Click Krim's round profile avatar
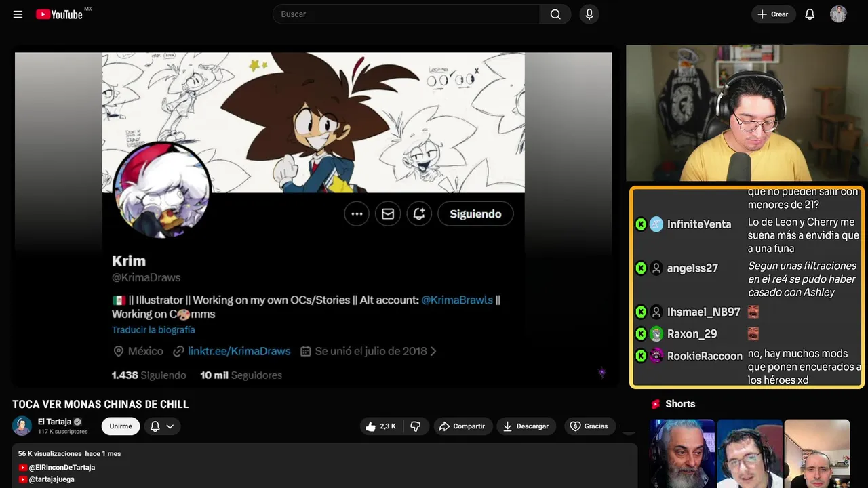The height and width of the screenshot is (488, 868). [x=161, y=191]
